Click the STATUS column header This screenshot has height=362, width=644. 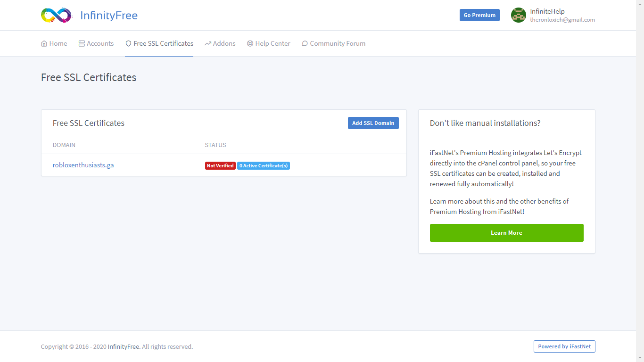215,145
